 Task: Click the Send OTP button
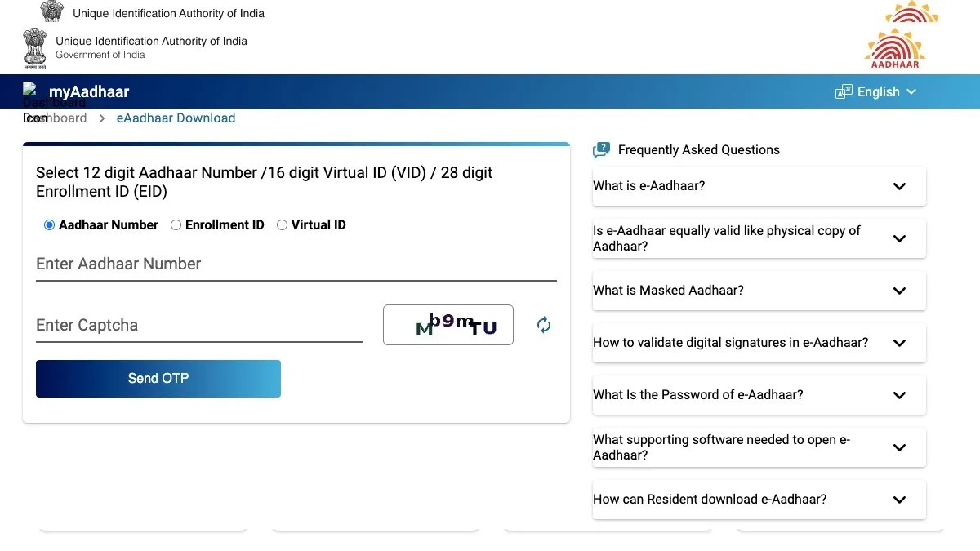158,379
